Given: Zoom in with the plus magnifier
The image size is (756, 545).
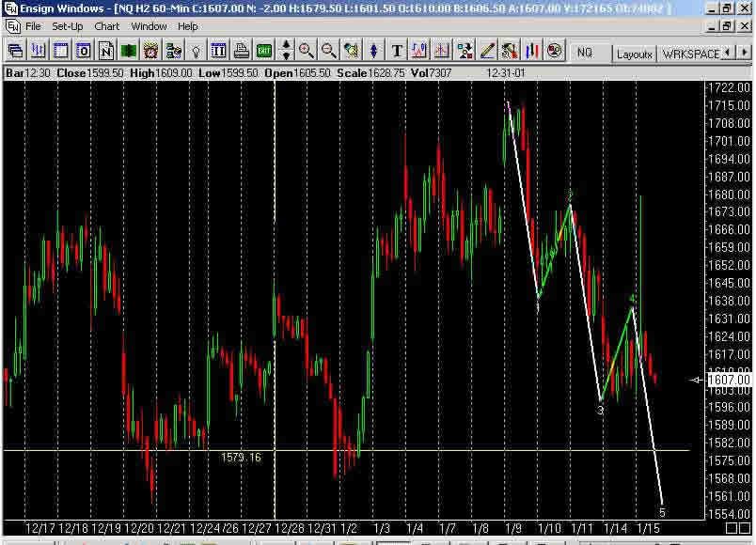Looking at the screenshot, I should tap(307, 51).
